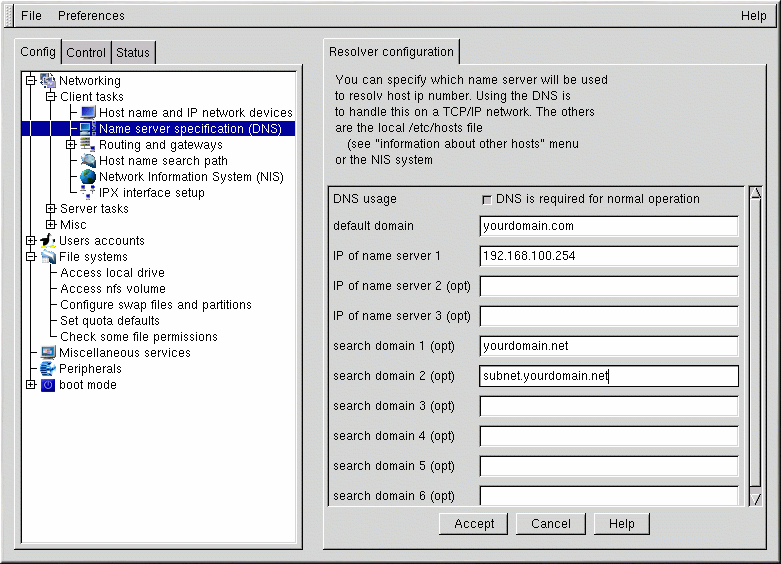Click the Users accounts icon
The height and width of the screenshot is (564, 781).
pos(48,241)
